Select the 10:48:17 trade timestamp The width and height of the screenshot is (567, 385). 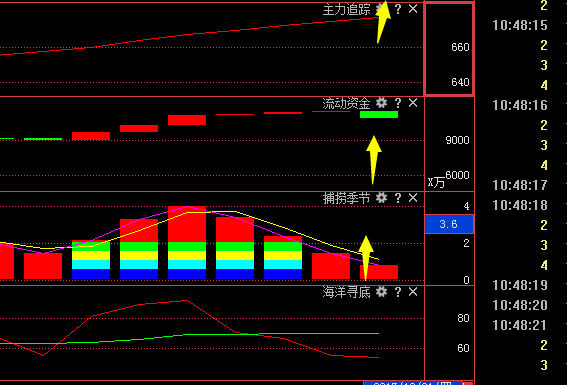click(520, 185)
